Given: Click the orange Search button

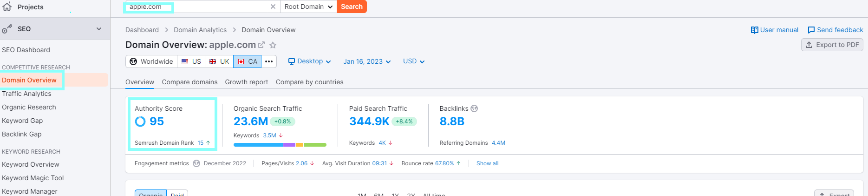Looking at the screenshot, I should (x=352, y=7).
